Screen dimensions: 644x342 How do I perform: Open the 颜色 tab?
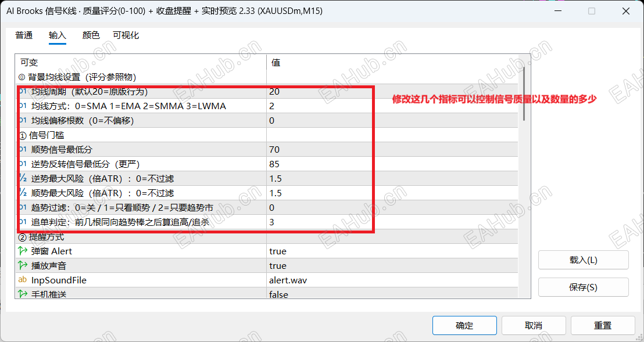point(91,35)
